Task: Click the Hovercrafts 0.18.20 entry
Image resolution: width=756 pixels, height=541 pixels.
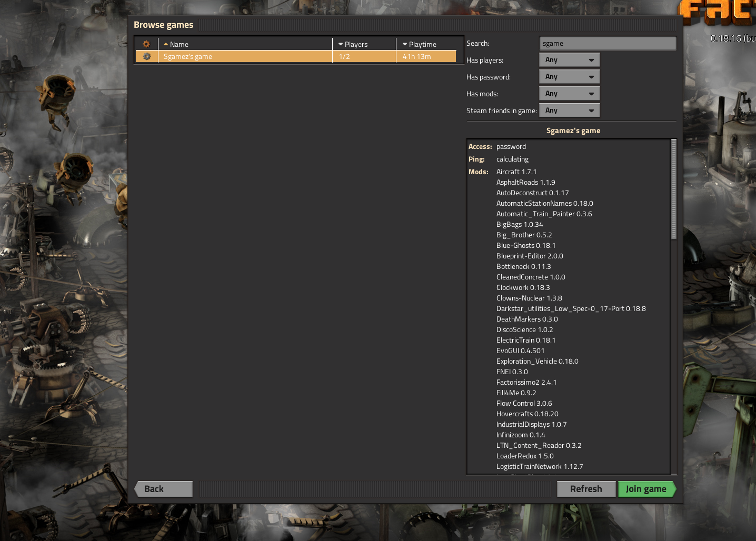Action: (527, 414)
